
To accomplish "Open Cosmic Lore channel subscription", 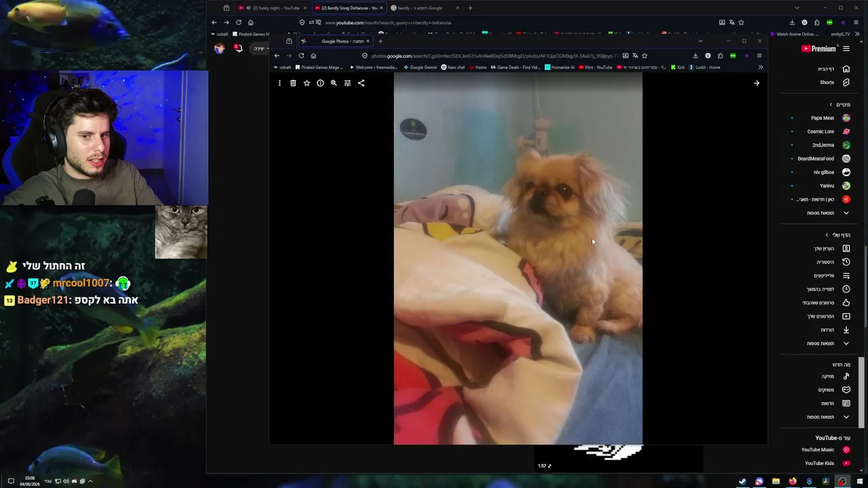I will [821, 131].
